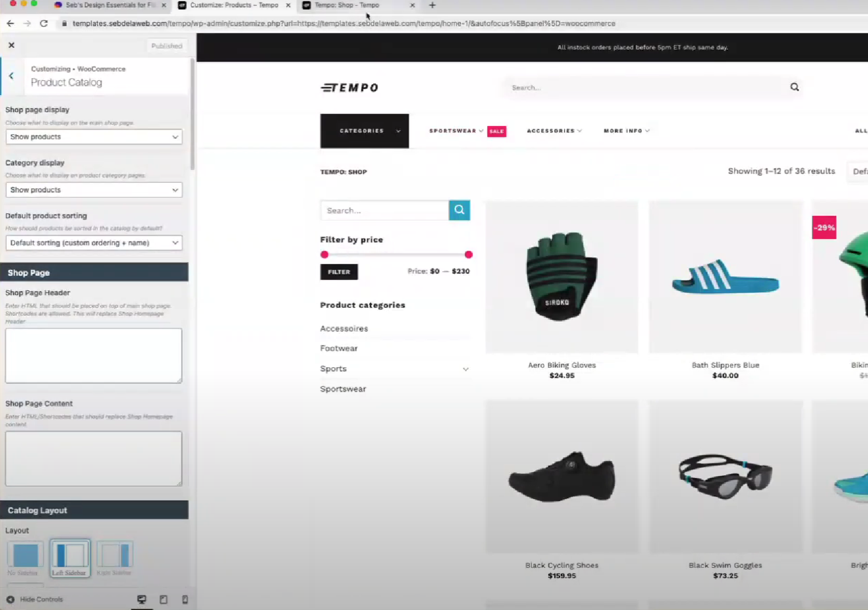Open the Shop page display dropdown
The height and width of the screenshot is (610, 868).
(94, 137)
